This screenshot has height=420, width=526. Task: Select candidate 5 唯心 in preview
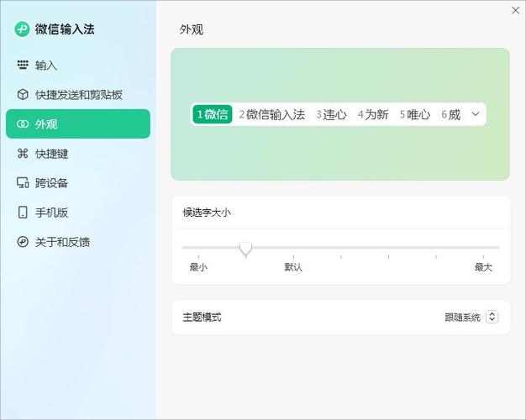coord(415,114)
